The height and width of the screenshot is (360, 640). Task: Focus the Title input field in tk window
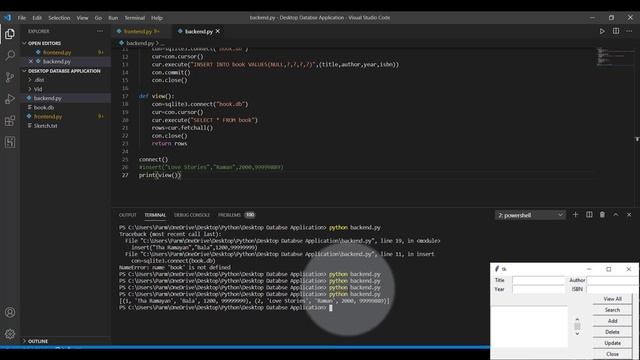[538, 280]
